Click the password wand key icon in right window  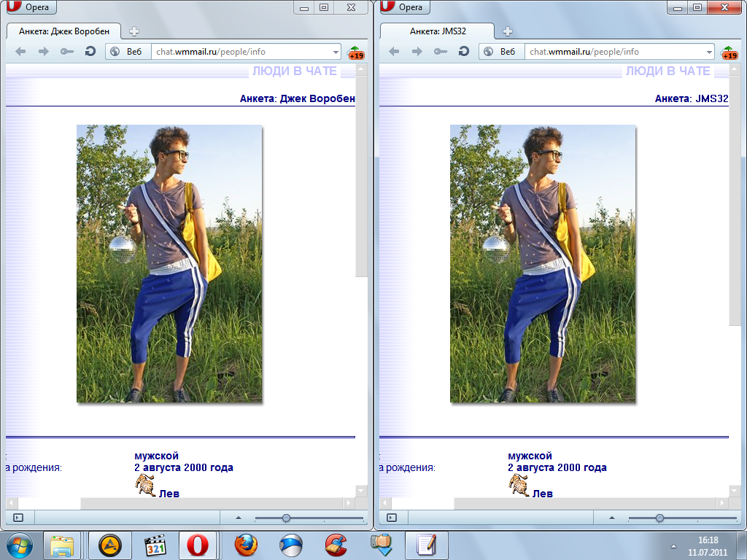(440, 52)
